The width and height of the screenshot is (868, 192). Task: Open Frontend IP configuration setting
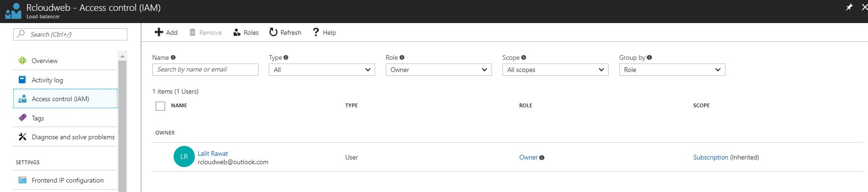coord(65,180)
